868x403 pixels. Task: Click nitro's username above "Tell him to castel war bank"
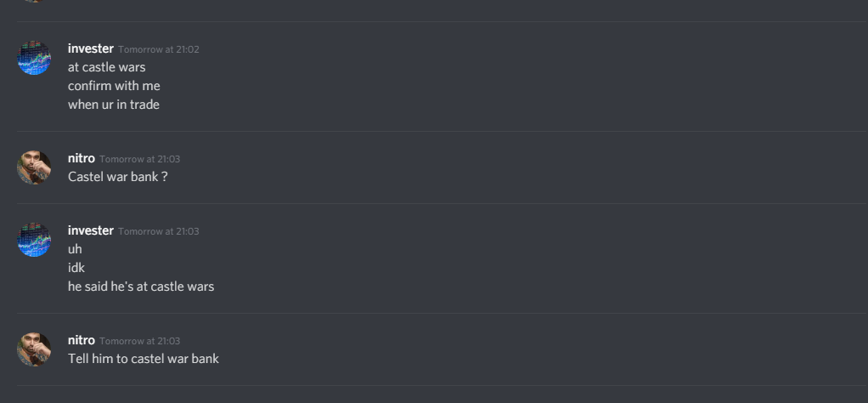[x=82, y=340]
